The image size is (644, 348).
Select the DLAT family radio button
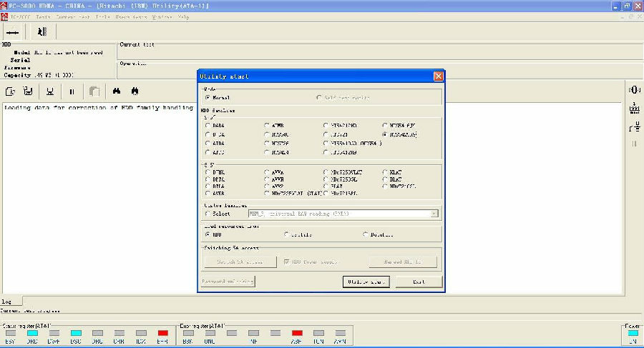[385, 179]
